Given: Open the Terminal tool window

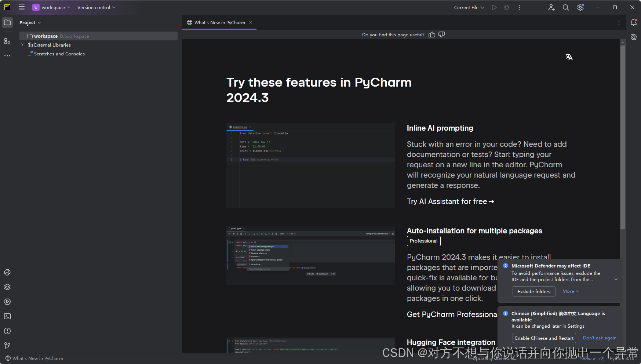Looking at the screenshot, I should tap(7, 316).
